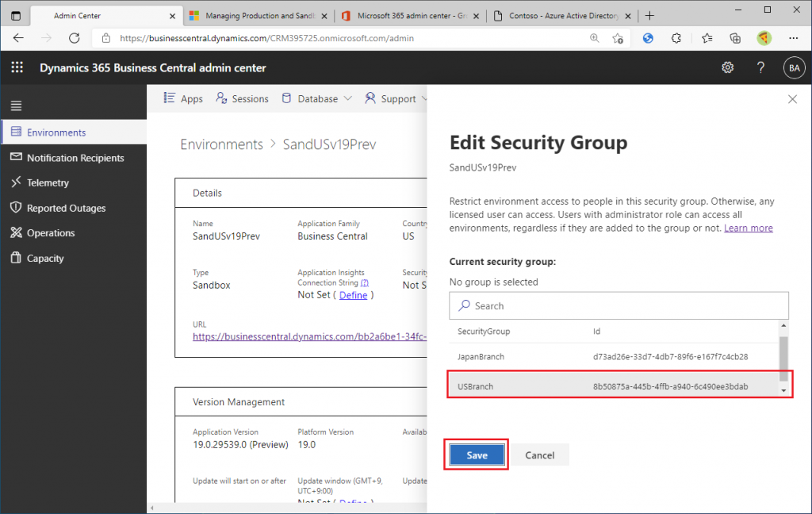Go forward with the browser forward arrow
This screenshot has width=812, height=514.
[x=47, y=38]
